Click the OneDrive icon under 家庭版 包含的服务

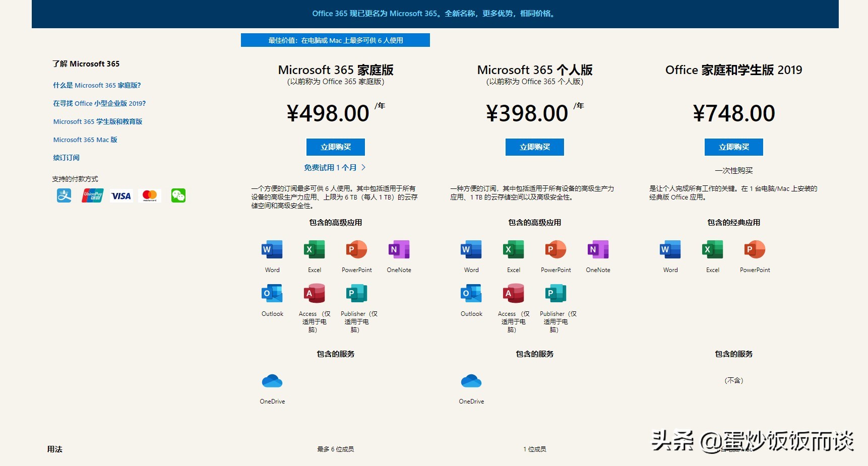pyautogui.click(x=272, y=381)
